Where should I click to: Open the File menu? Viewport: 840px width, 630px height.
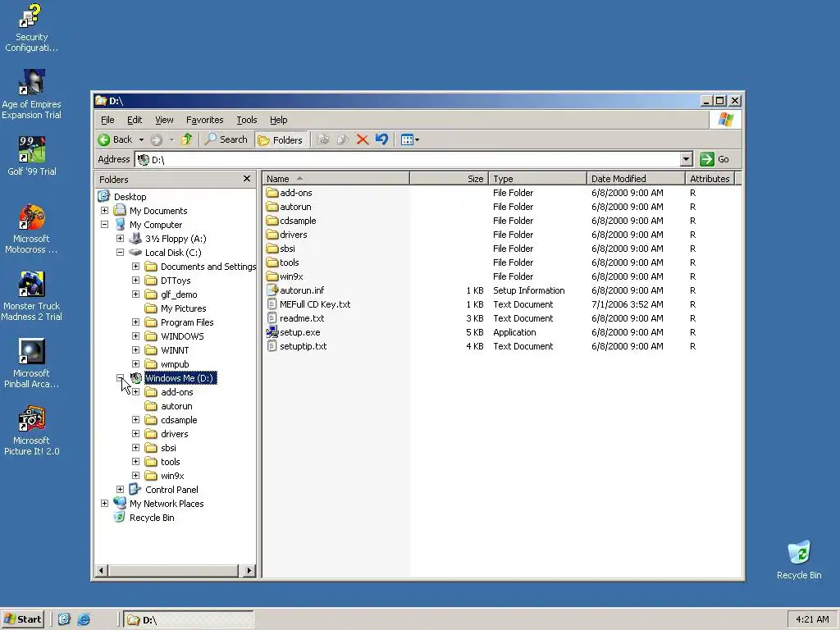click(x=107, y=120)
